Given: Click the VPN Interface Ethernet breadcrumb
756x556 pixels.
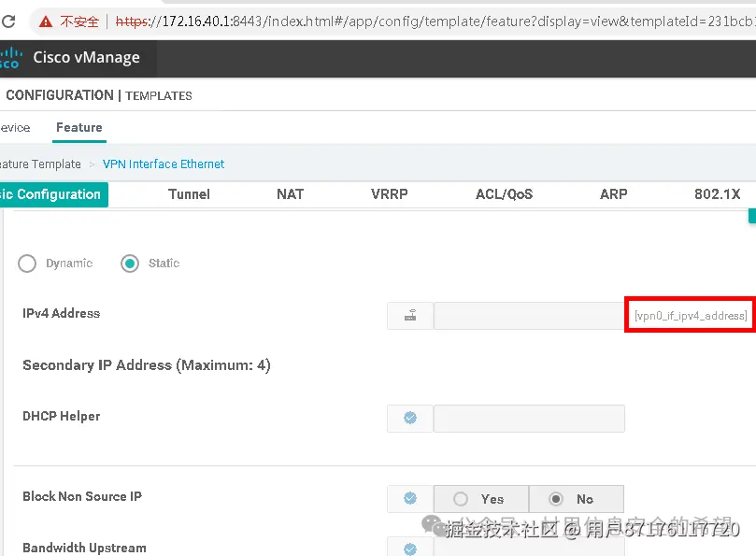Looking at the screenshot, I should click(x=164, y=164).
